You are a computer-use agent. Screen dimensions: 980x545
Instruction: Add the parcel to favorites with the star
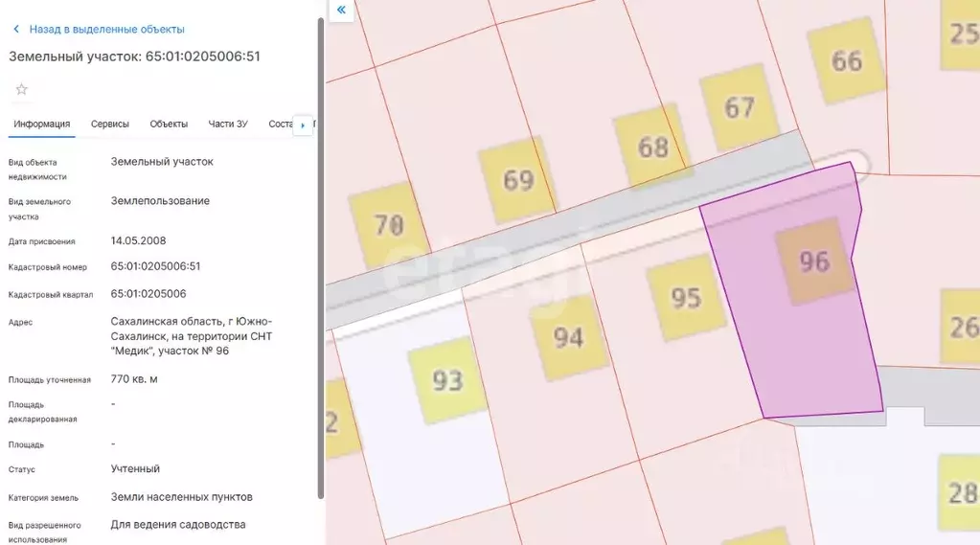[x=22, y=90]
